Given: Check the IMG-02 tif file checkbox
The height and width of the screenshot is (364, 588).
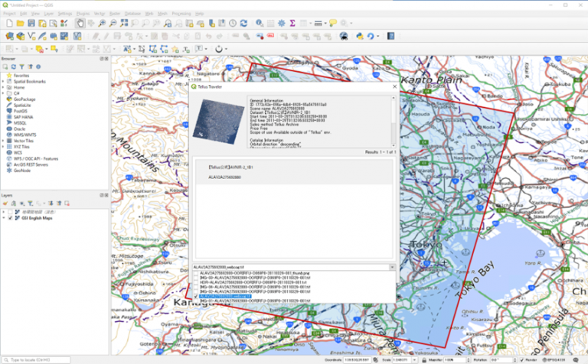Looking at the screenshot, I should pyautogui.click(x=196, y=291).
